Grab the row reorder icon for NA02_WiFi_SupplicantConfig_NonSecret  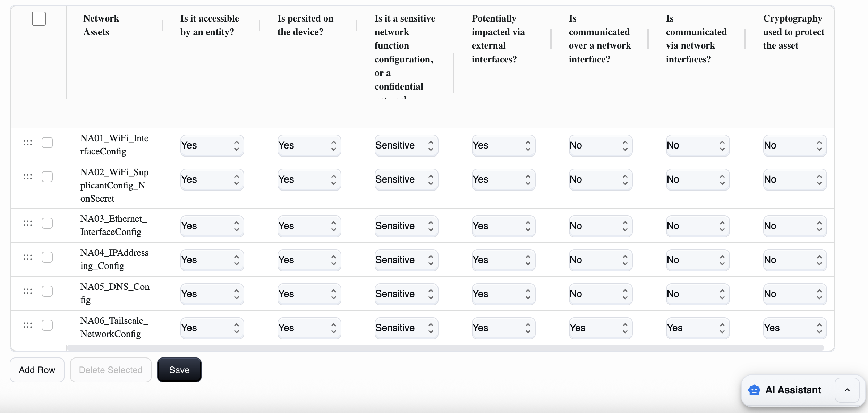27,176
